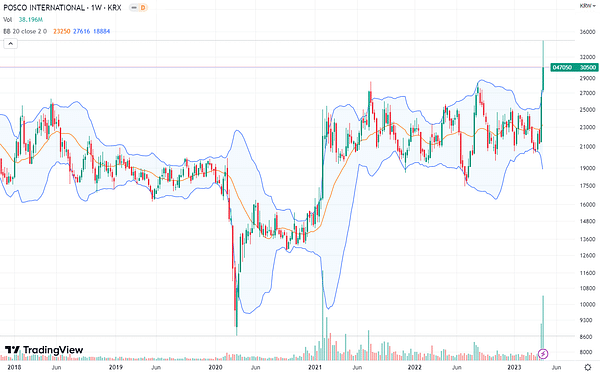Click the gray dash market status badge
600x374 pixels.
click(134, 8)
